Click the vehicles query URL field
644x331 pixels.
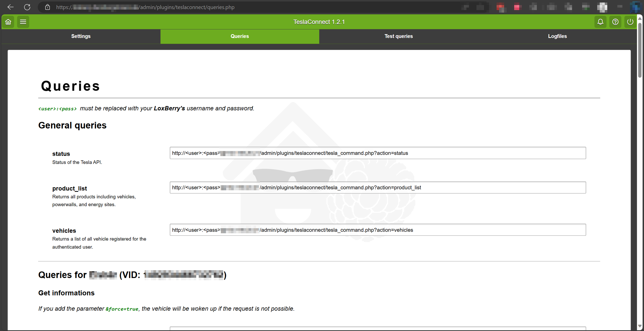coord(378,230)
